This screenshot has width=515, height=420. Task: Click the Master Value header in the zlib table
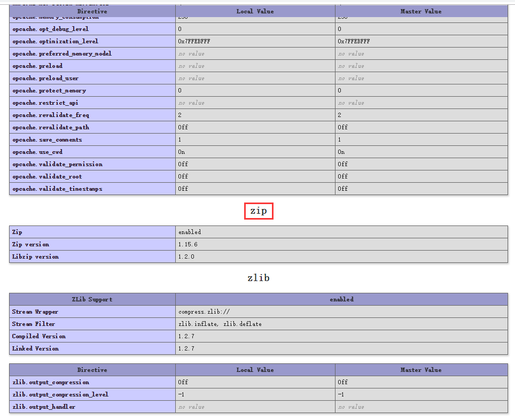click(421, 370)
